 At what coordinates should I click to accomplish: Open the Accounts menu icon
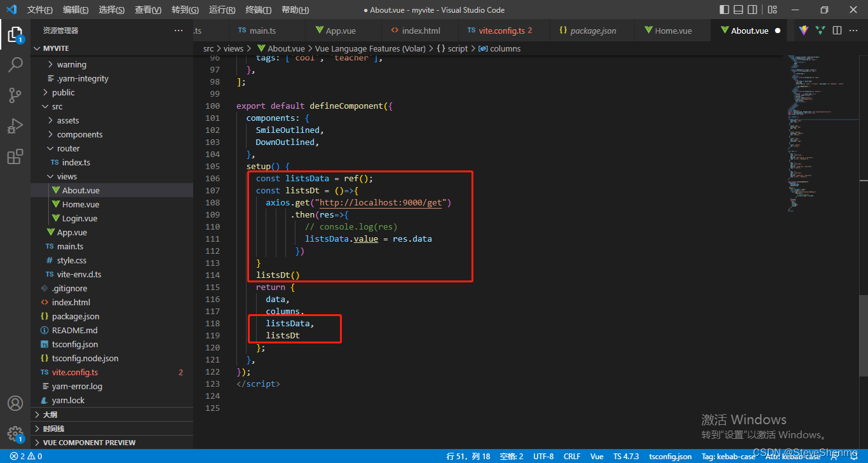pyautogui.click(x=15, y=403)
